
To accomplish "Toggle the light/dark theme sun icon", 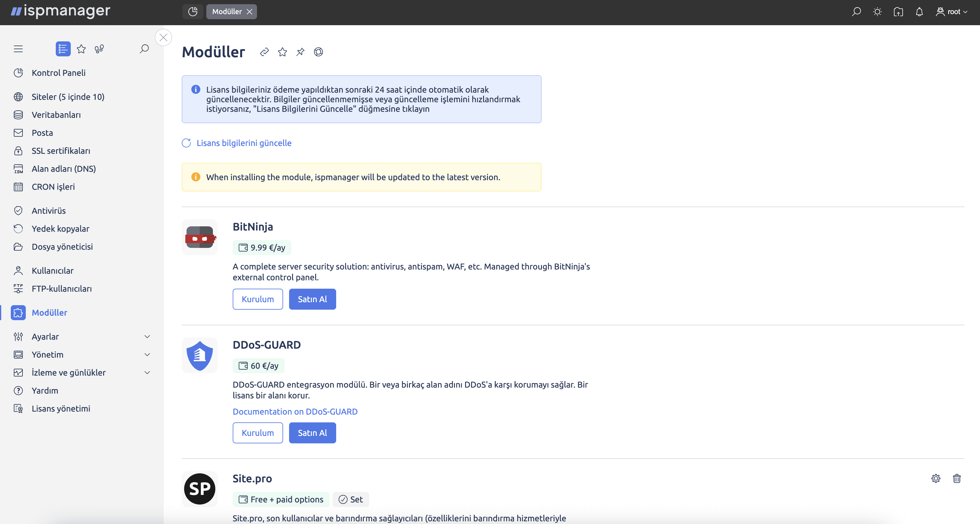I will pyautogui.click(x=877, y=12).
